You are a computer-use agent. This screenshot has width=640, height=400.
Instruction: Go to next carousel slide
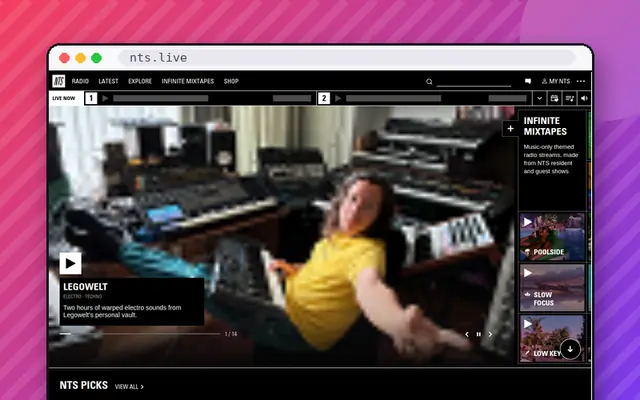pyautogui.click(x=490, y=334)
